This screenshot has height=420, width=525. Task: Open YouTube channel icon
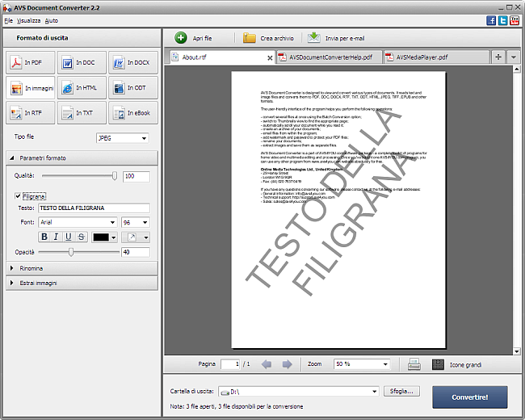514,20
